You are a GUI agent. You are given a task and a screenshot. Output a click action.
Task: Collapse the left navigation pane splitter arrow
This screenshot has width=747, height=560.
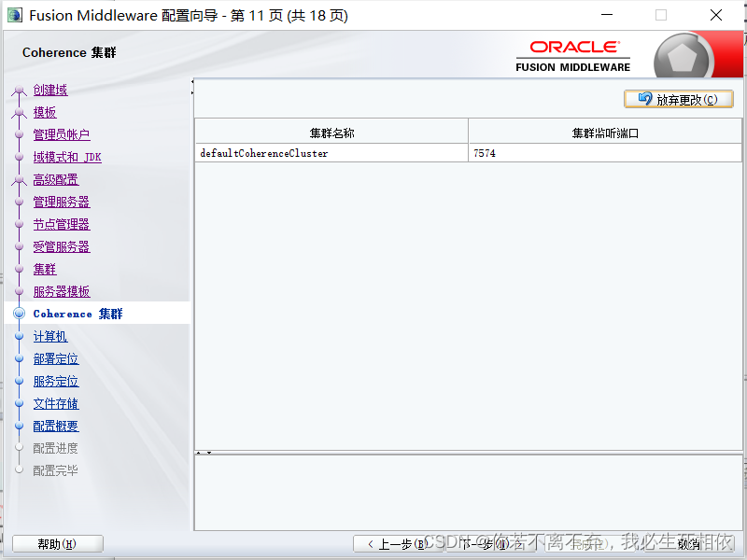pyautogui.click(x=192, y=82)
